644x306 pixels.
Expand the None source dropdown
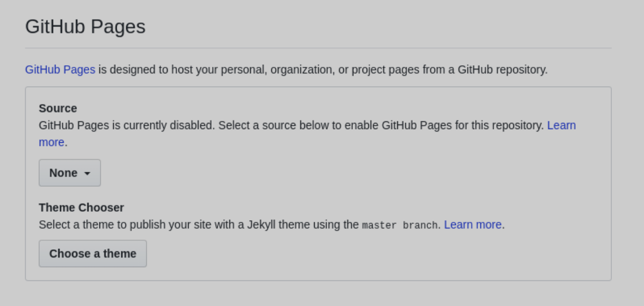coord(70,173)
